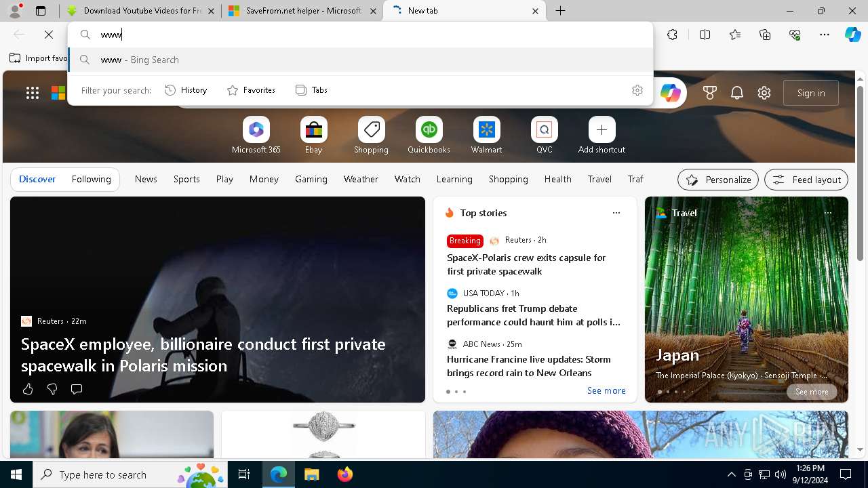The width and height of the screenshot is (868, 488).
Task: Click the address bar input with 'www'
Action: (x=373, y=35)
